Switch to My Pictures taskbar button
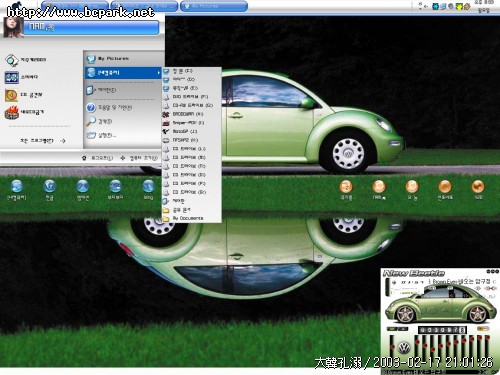This screenshot has height=375, width=500. point(214,6)
